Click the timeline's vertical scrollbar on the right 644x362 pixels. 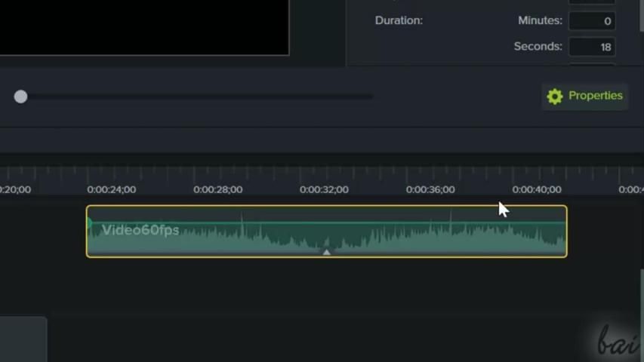click(641, 302)
